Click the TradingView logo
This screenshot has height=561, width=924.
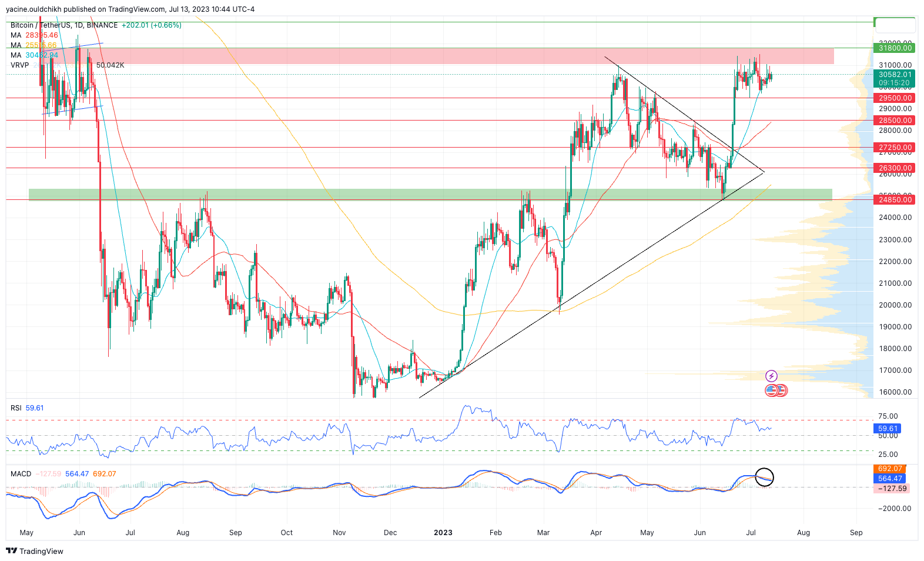35,551
